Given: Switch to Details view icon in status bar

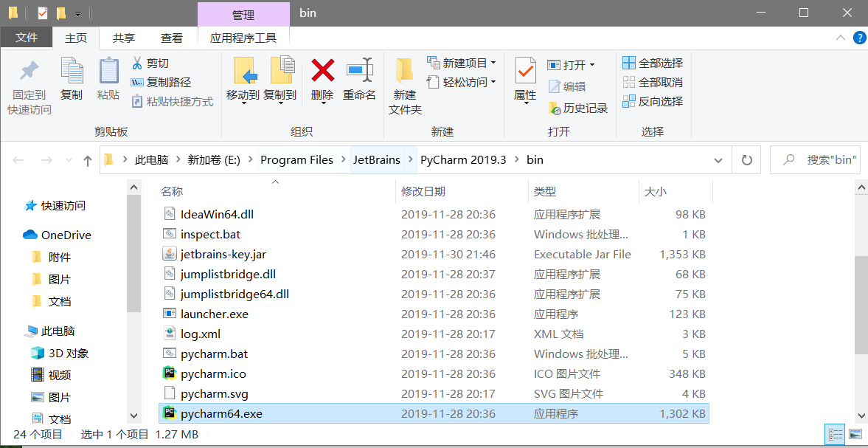Looking at the screenshot, I should tap(834, 434).
